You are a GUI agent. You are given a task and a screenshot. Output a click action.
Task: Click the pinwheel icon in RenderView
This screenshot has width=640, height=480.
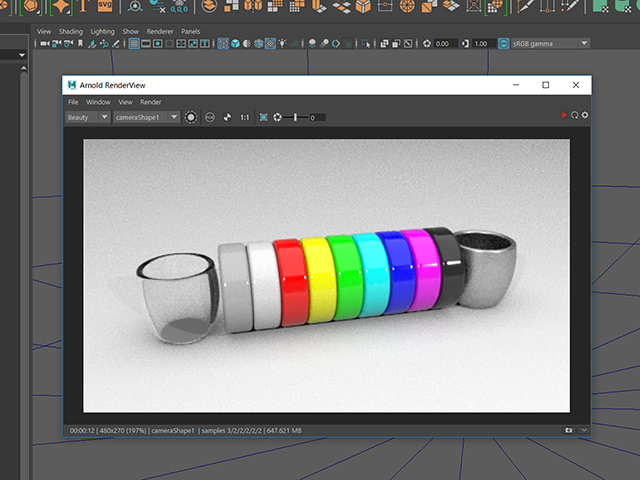tap(227, 118)
